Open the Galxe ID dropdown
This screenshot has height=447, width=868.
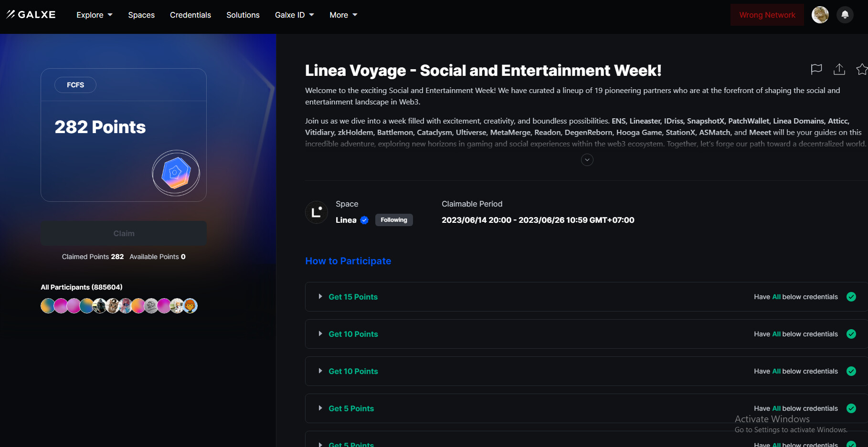(295, 15)
